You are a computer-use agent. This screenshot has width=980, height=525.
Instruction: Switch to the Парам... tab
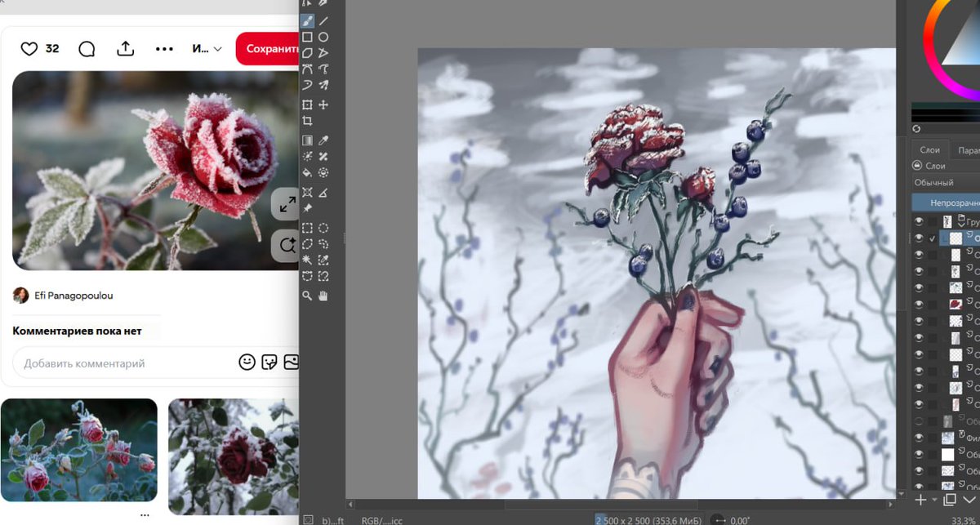coord(968,150)
